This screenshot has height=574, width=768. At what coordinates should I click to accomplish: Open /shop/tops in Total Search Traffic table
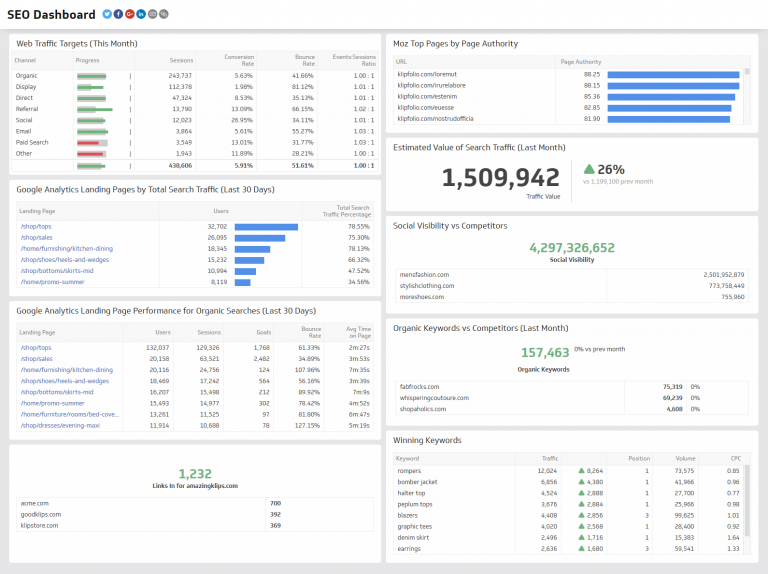[35, 227]
